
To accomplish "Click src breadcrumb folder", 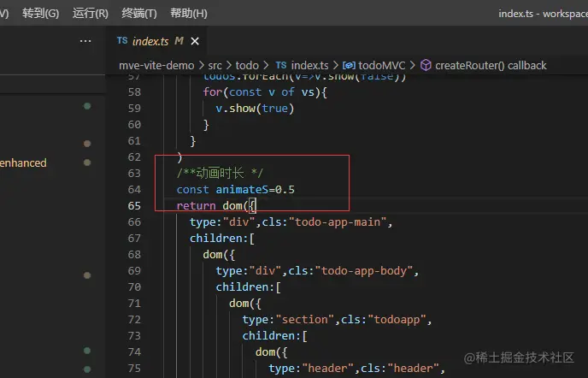I will coord(215,65).
